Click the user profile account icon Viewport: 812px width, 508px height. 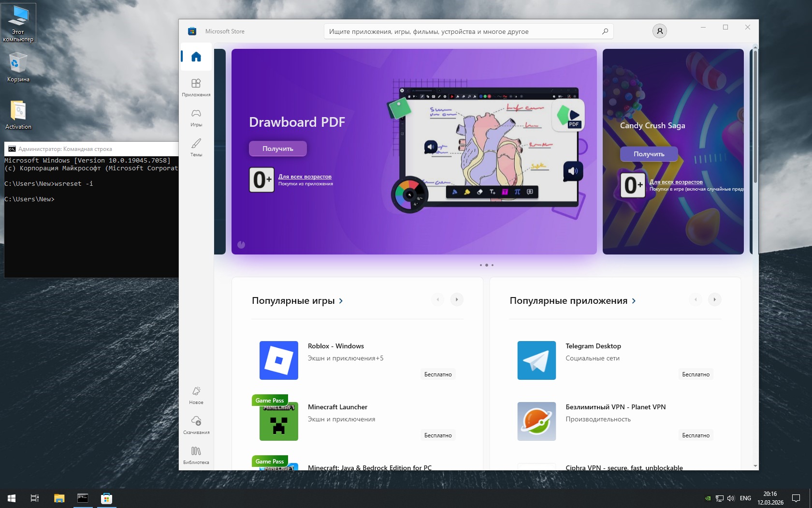[659, 31]
